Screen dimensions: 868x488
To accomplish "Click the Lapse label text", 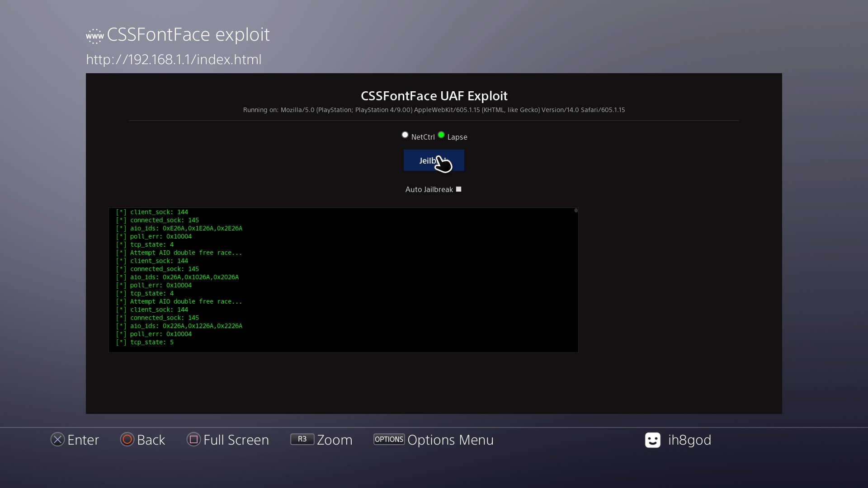I will click(457, 137).
